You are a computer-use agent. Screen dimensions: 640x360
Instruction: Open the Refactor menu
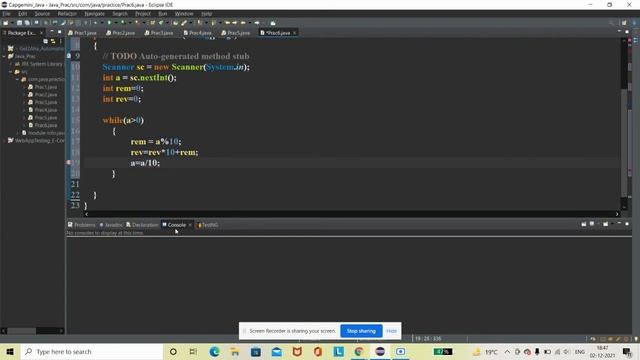click(x=67, y=14)
